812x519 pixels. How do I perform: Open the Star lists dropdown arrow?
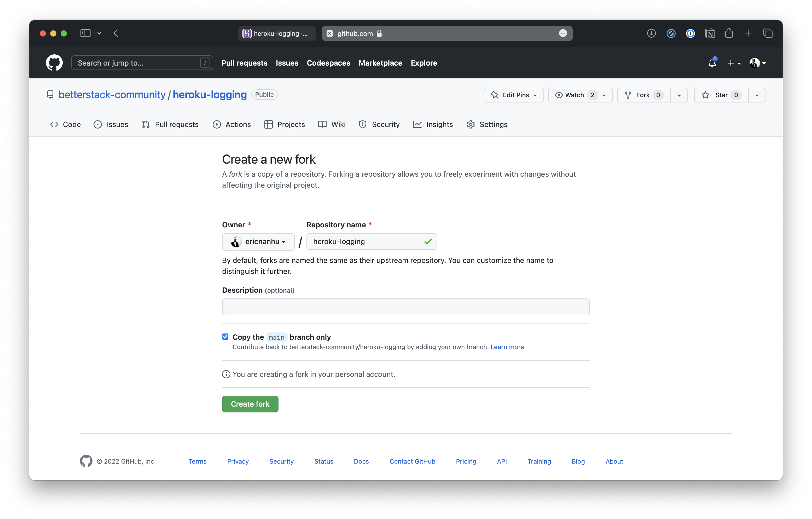pyautogui.click(x=757, y=95)
